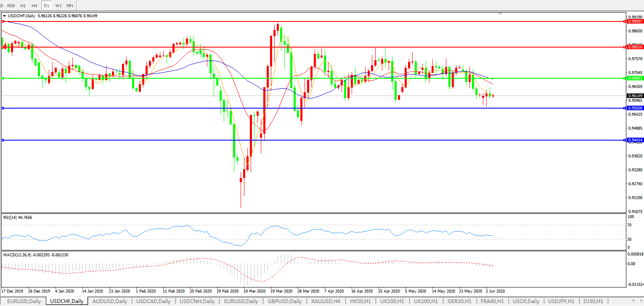Click the D1 daily timeframe button
The width and height of the screenshot is (644, 306).
click(46, 5)
